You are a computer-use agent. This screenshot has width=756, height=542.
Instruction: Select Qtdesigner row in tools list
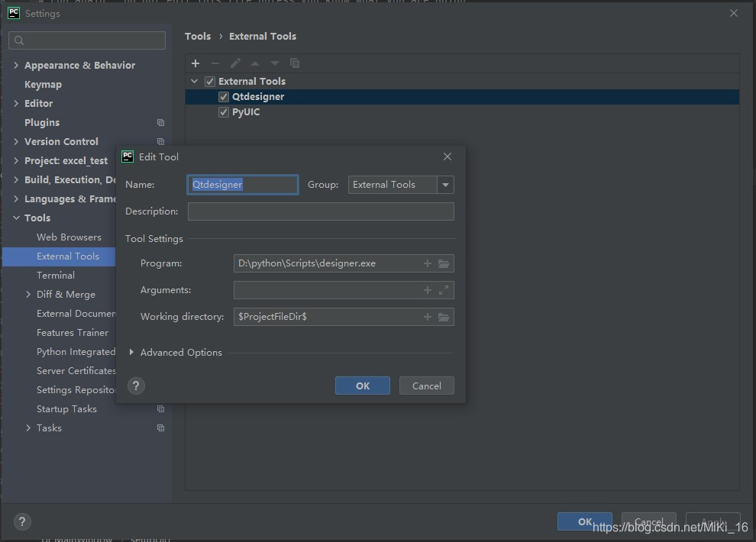coord(462,97)
